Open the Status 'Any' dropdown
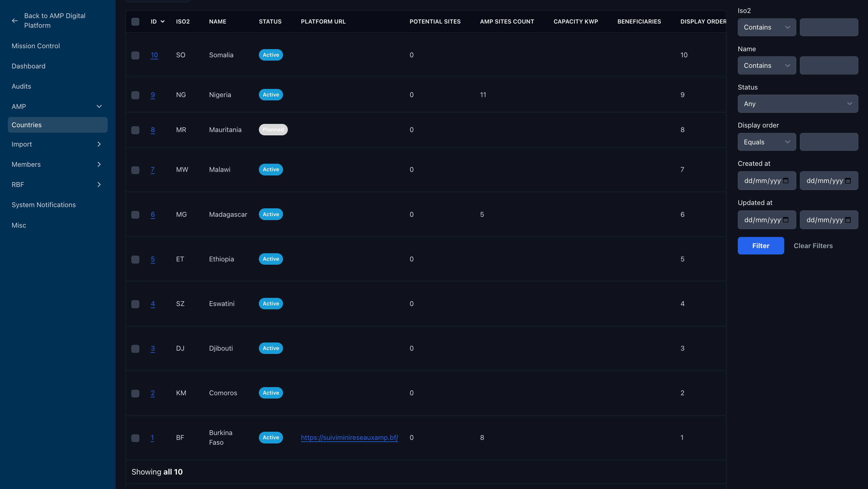The width and height of the screenshot is (868, 489). coord(797,104)
